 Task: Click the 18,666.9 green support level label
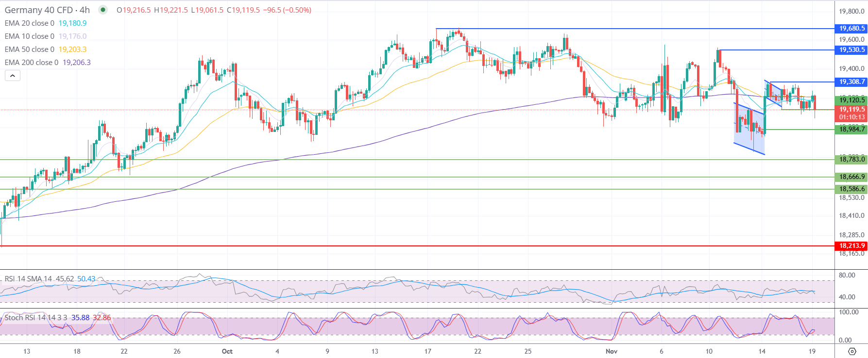(851, 177)
